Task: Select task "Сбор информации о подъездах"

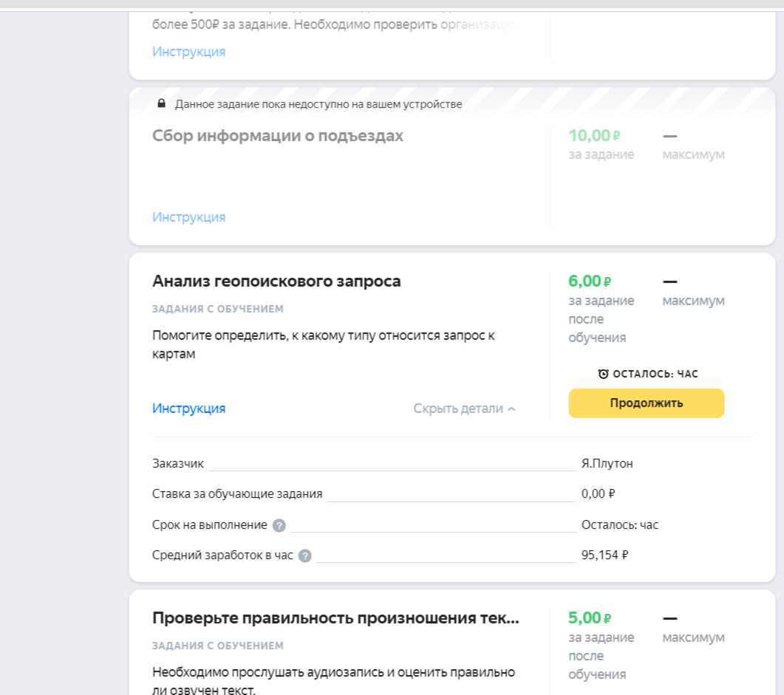Action: click(277, 135)
